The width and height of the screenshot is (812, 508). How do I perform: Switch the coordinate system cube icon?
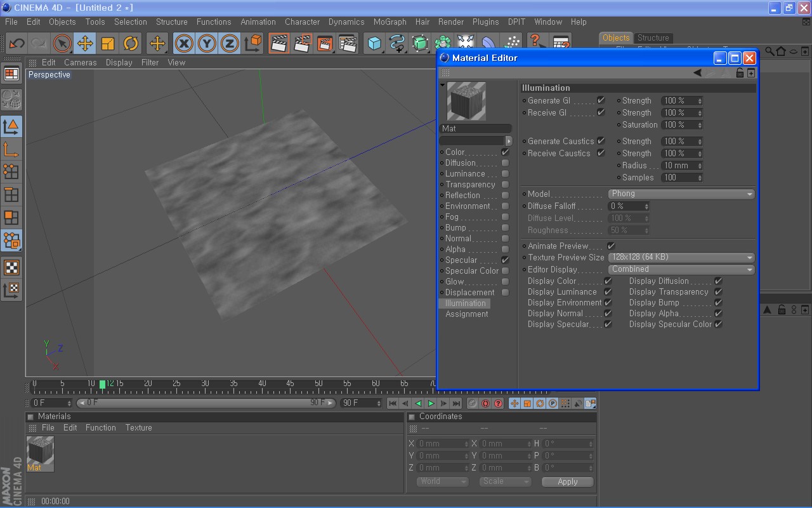(x=253, y=44)
